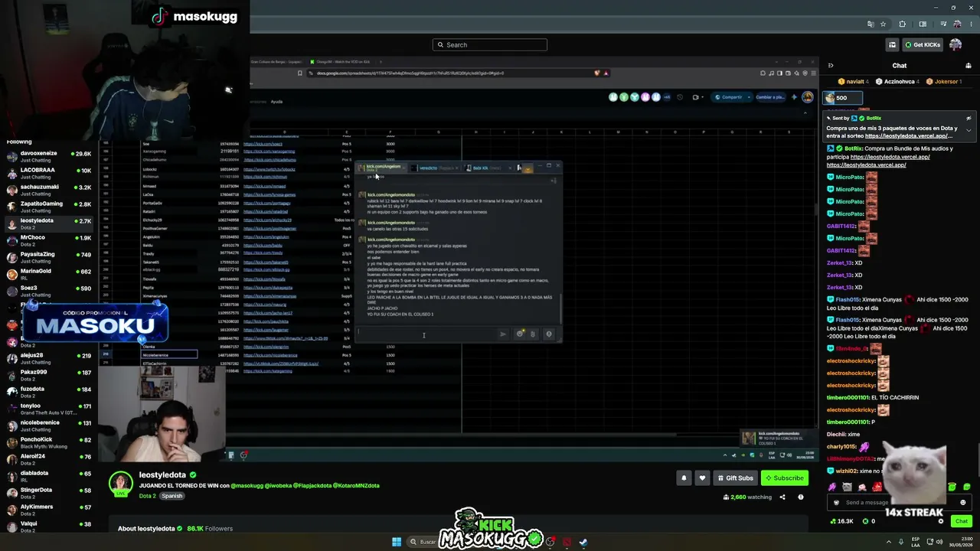Open Chrome extensions puzzle icon
This screenshot has height=551, width=980.
coord(902,24)
